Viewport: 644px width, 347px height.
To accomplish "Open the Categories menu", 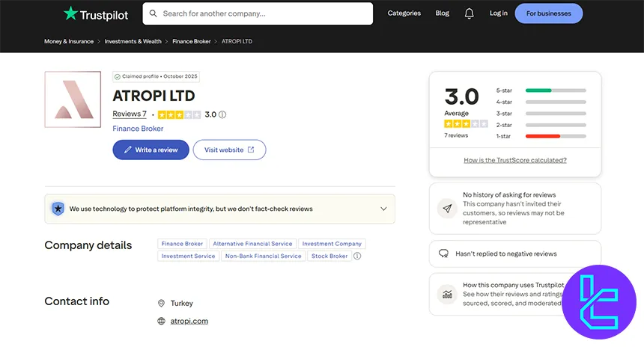I will click(x=404, y=13).
